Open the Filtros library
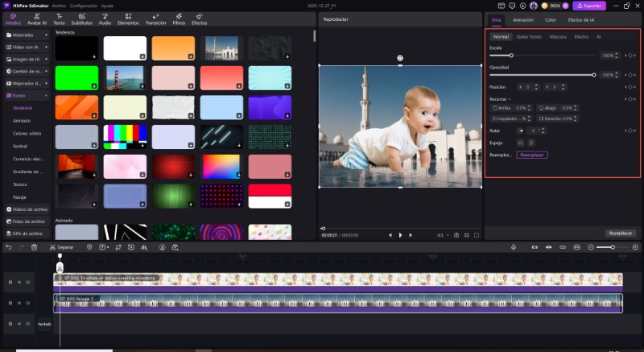The image size is (644, 352). (179, 19)
